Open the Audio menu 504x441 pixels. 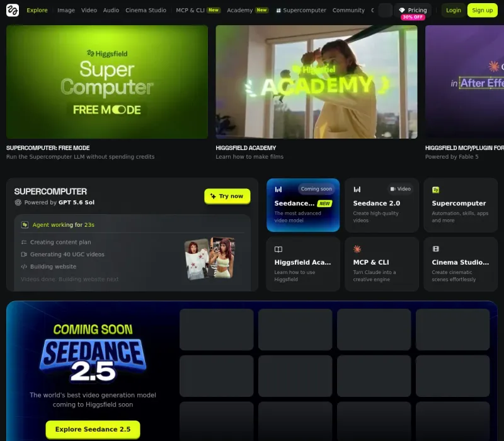point(111,10)
